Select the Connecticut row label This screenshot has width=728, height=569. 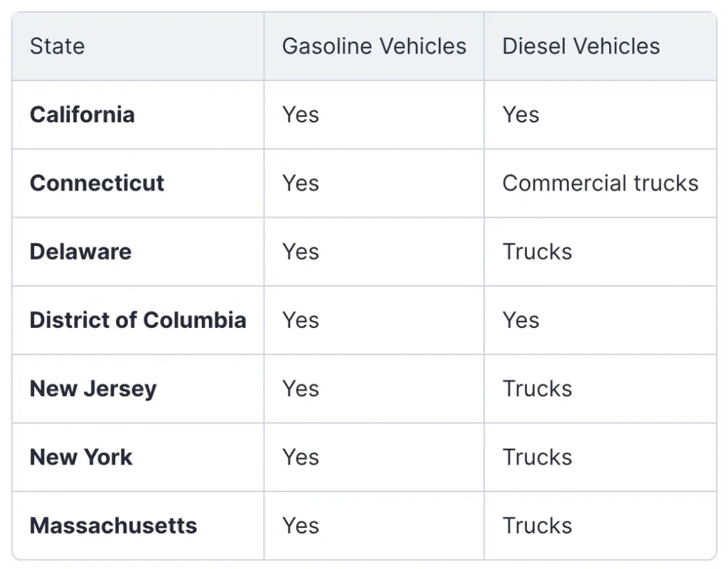pyautogui.click(x=97, y=184)
